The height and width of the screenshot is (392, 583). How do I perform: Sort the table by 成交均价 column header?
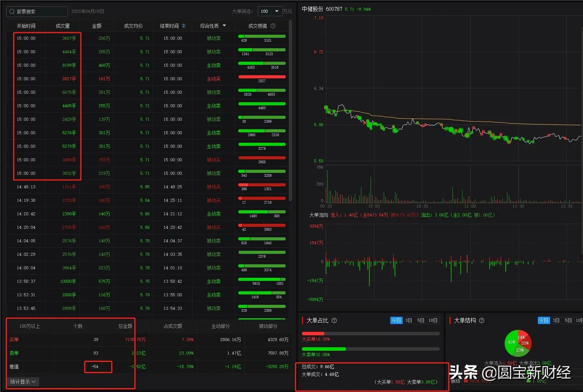[x=133, y=26]
